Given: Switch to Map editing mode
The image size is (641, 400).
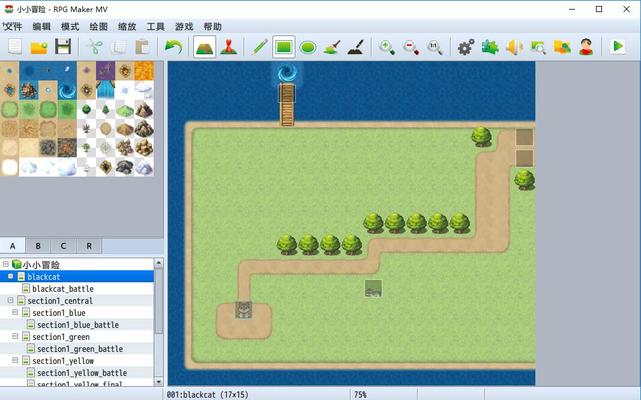Looking at the screenshot, I should tap(204, 47).
